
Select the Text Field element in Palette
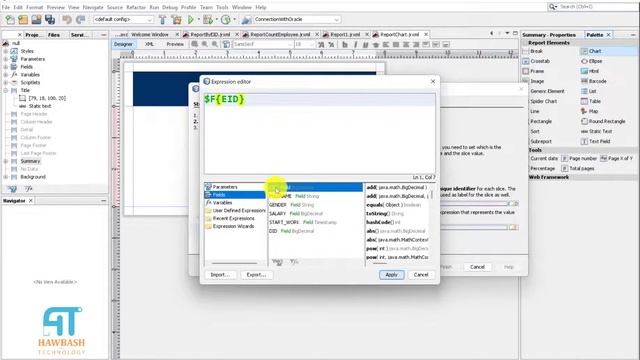(595, 141)
